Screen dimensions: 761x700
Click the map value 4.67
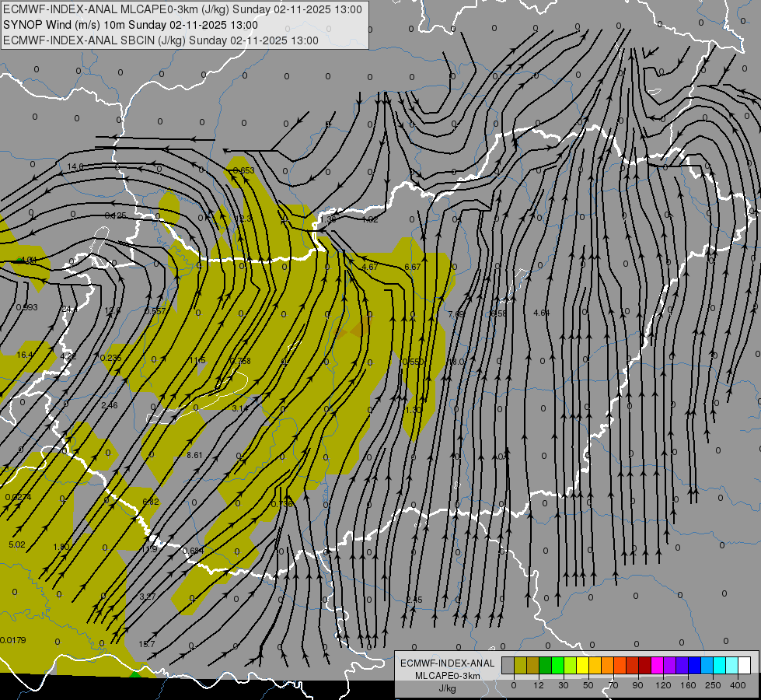coord(370,267)
